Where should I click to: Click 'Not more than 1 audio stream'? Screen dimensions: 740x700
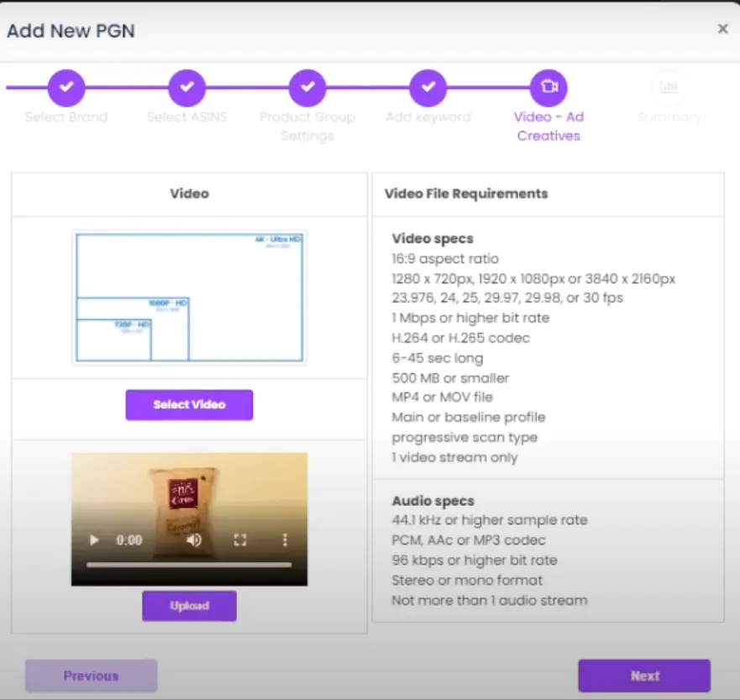coord(490,600)
